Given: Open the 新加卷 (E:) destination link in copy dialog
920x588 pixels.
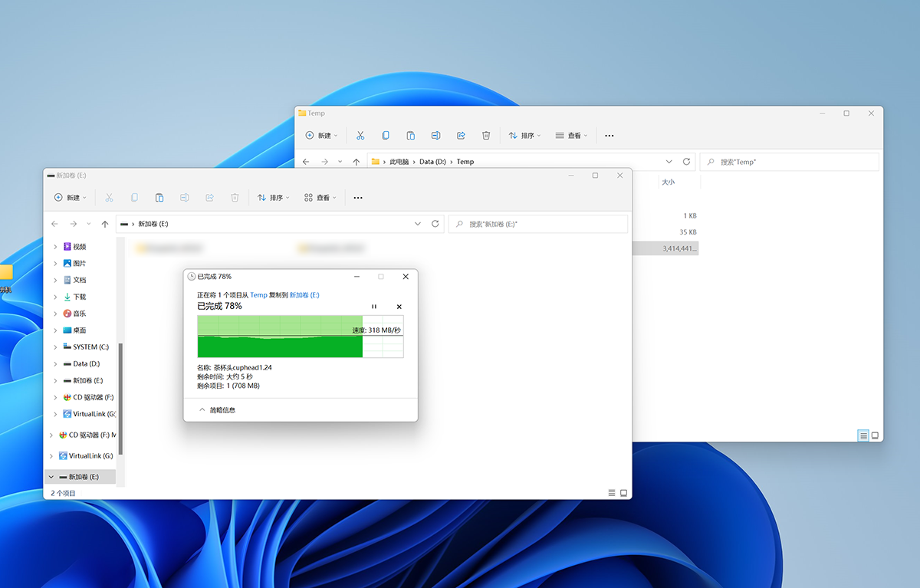Looking at the screenshot, I should click(x=304, y=295).
